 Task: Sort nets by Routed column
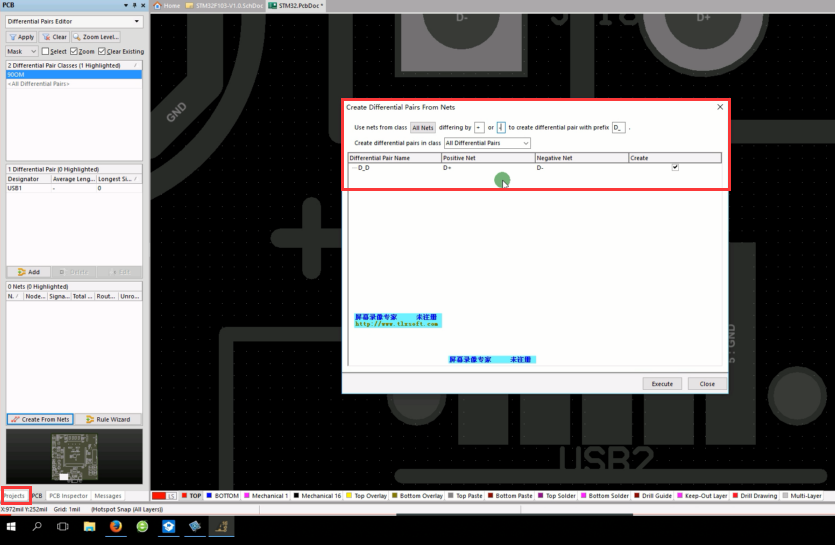(106, 296)
